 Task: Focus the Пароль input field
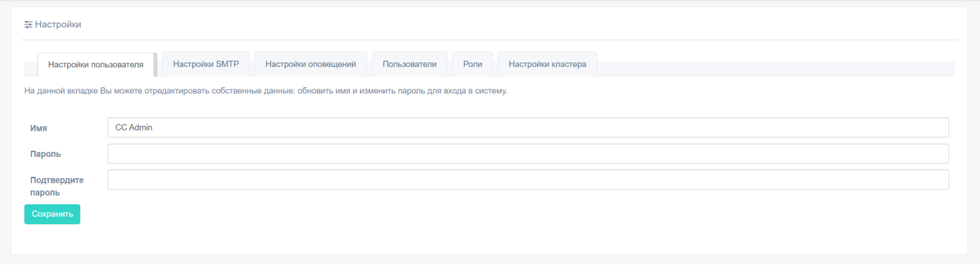point(528,154)
